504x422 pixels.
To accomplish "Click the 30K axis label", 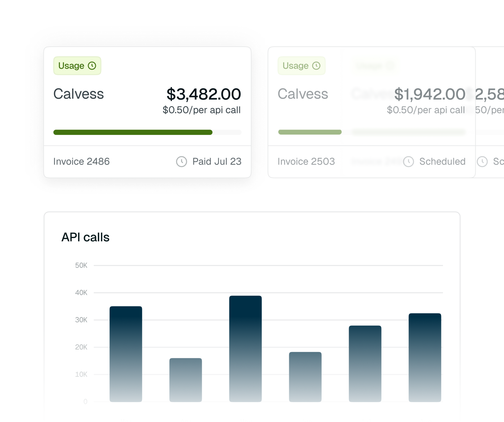I will pos(81,320).
